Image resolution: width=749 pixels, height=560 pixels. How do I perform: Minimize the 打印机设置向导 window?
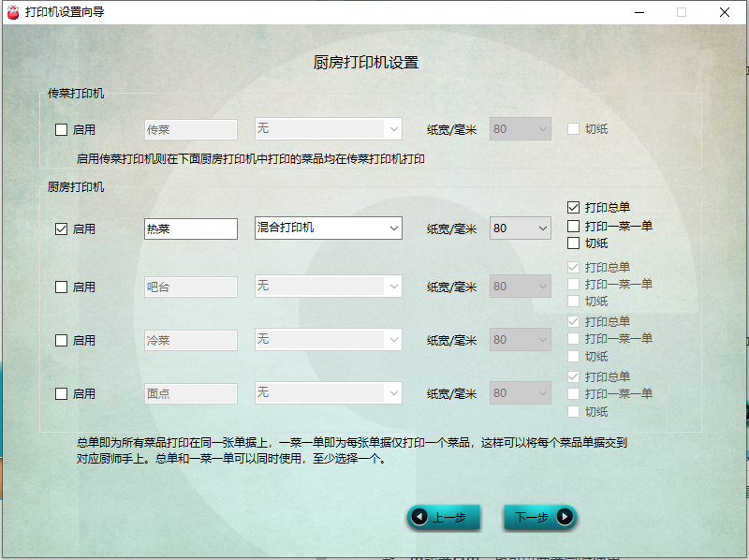(639, 12)
